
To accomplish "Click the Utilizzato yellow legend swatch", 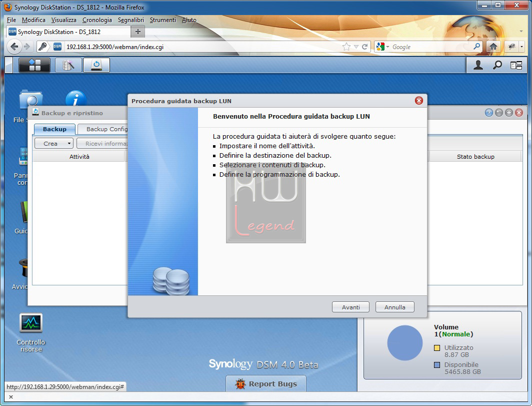I will coord(437,348).
